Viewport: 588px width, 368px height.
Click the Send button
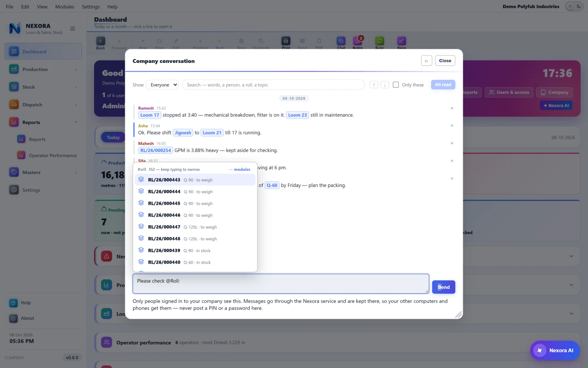coord(444,287)
